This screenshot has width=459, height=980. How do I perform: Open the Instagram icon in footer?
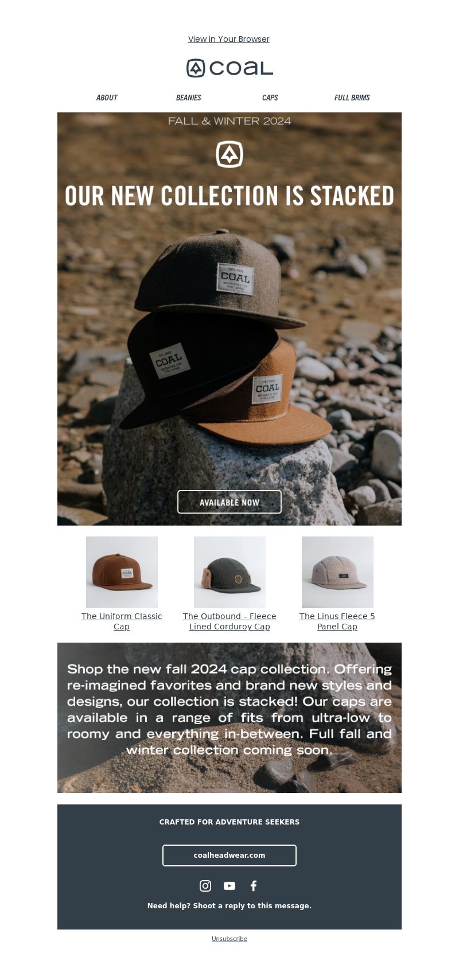[x=205, y=886]
